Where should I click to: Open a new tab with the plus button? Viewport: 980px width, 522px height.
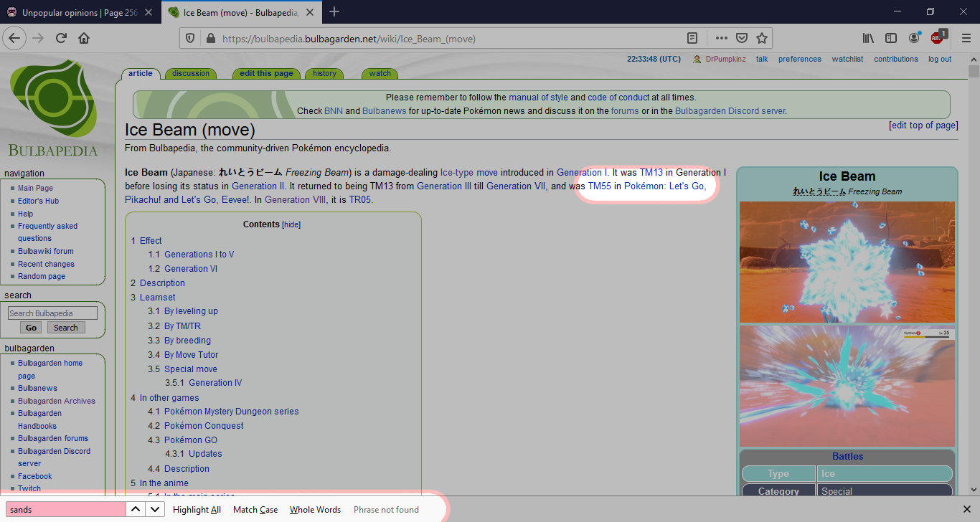[334, 11]
